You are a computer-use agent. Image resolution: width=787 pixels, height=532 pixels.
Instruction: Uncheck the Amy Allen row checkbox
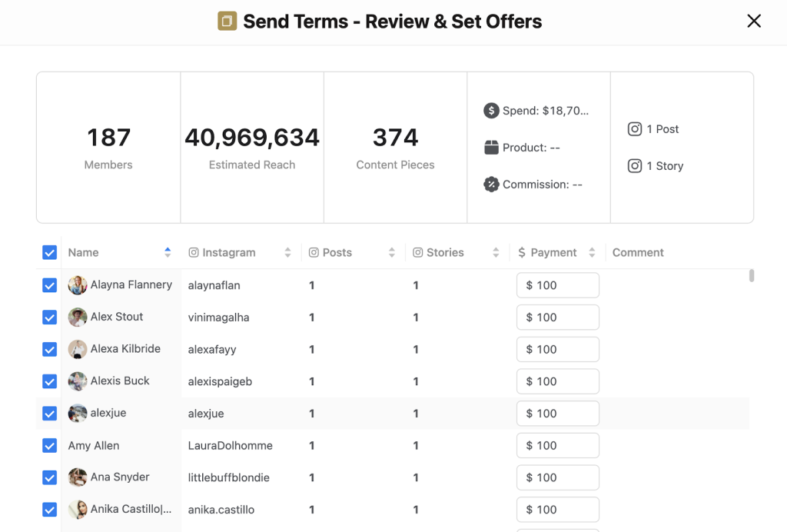tap(49, 446)
